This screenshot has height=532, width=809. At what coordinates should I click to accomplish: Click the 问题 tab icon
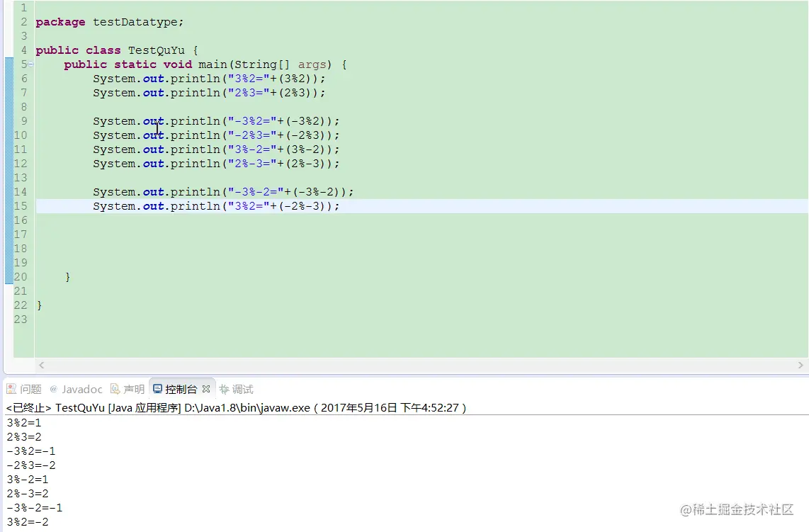coord(11,389)
